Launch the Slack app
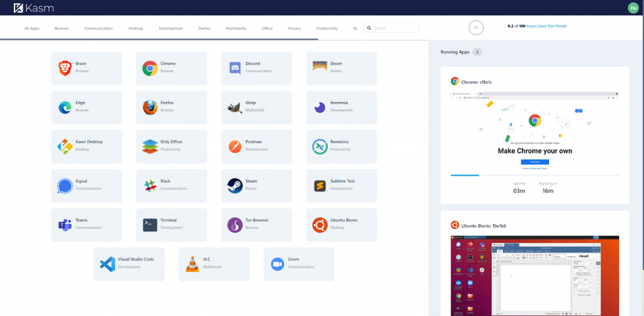This screenshot has height=316, width=644. click(172, 186)
